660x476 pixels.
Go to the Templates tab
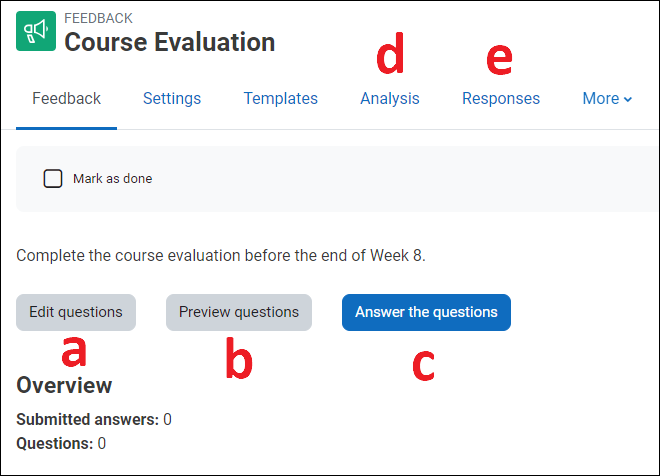281,99
